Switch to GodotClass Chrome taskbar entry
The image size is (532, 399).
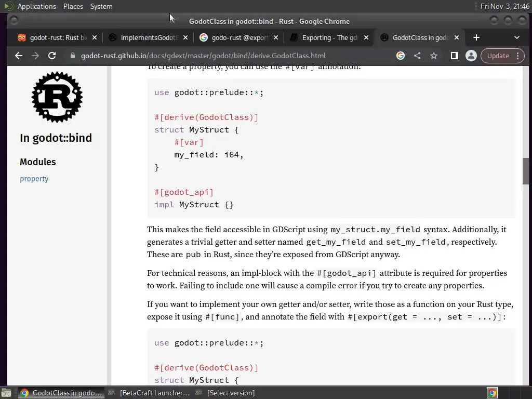pos(61,393)
